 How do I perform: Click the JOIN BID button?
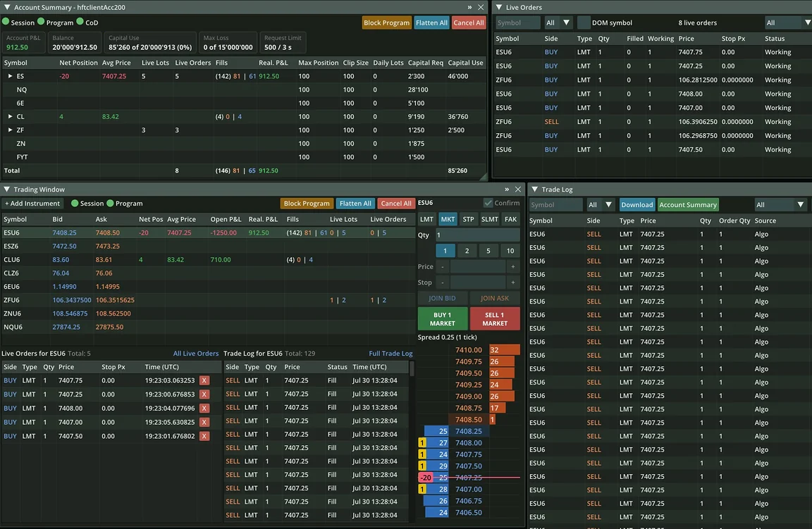point(442,298)
